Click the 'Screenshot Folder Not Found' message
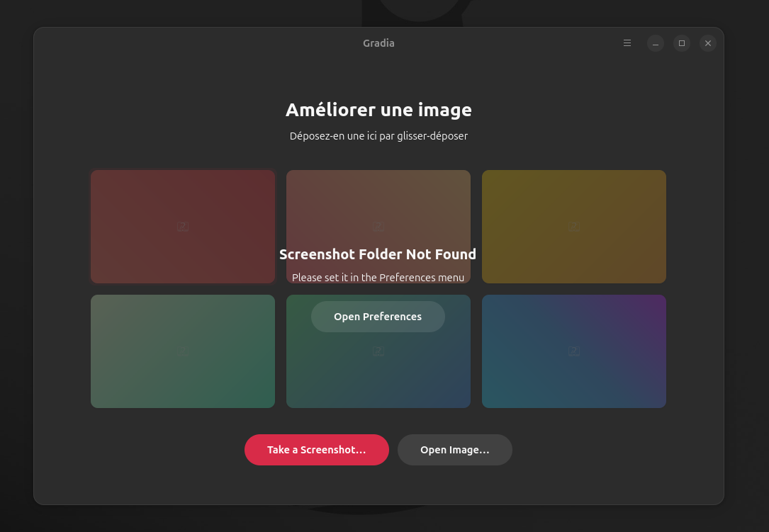Image resolution: width=769 pixels, height=532 pixels. pyautogui.click(x=378, y=254)
